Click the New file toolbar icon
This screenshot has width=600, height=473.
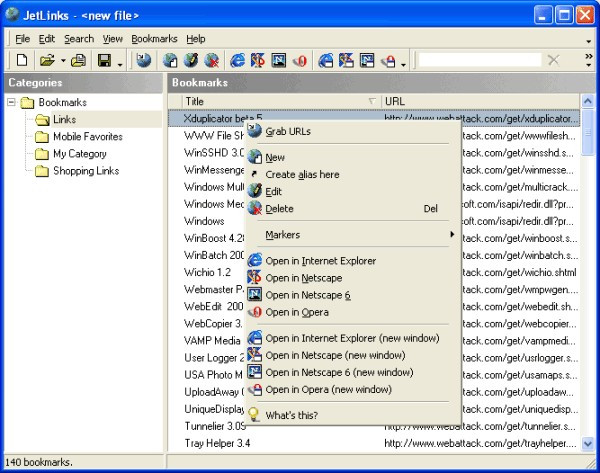tap(22, 60)
